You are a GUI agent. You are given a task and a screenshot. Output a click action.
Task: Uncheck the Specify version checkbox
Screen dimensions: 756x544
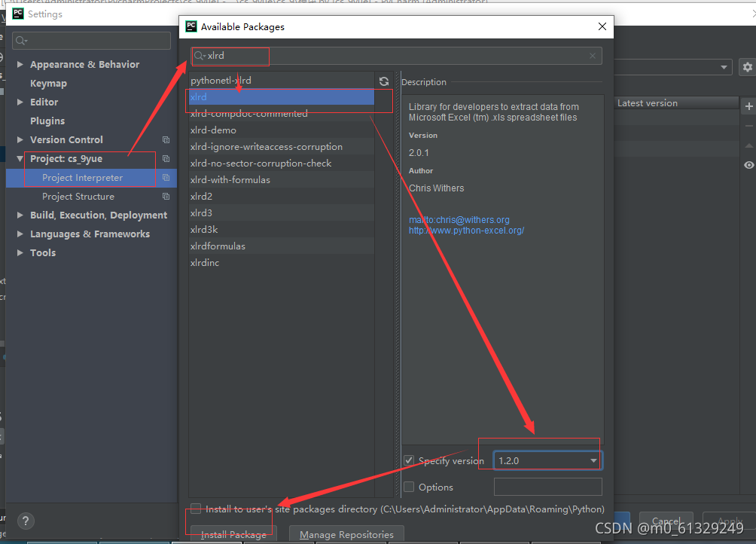(409, 460)
